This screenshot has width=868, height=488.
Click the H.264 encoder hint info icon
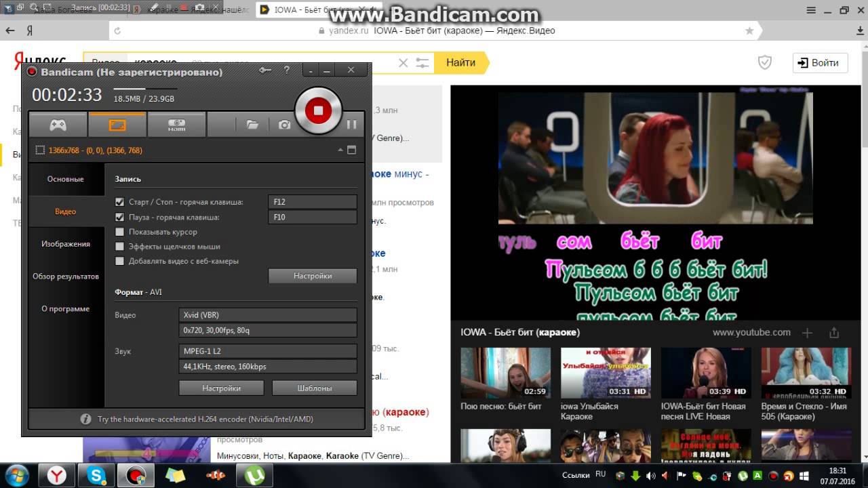tap(86, 419)
